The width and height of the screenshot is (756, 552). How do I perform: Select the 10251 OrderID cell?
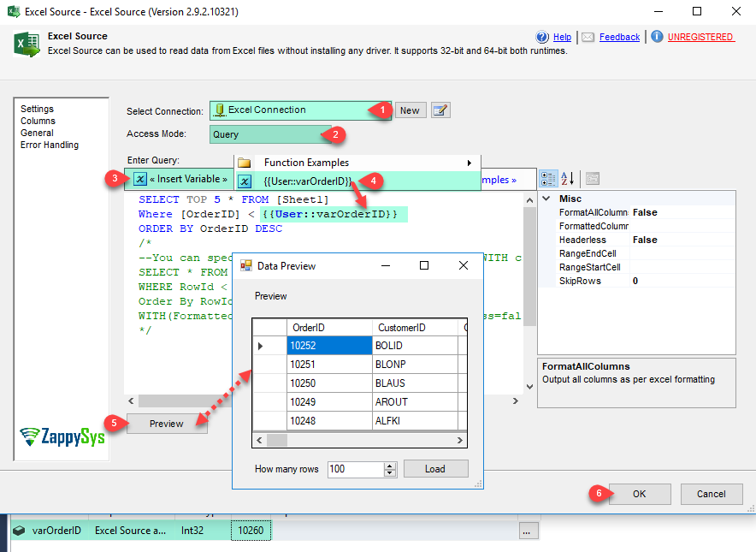point(330,365)
